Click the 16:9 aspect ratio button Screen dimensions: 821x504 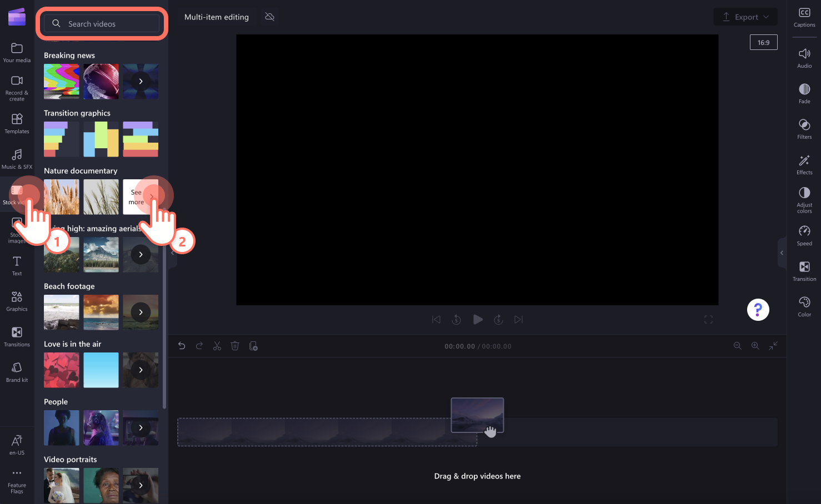click(x=763, y=42)
